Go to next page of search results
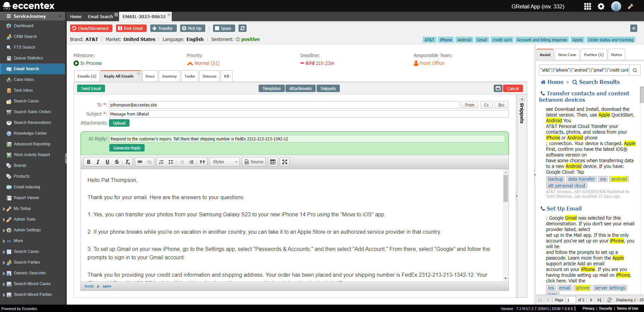644x312 pixels. coord(591,300)
